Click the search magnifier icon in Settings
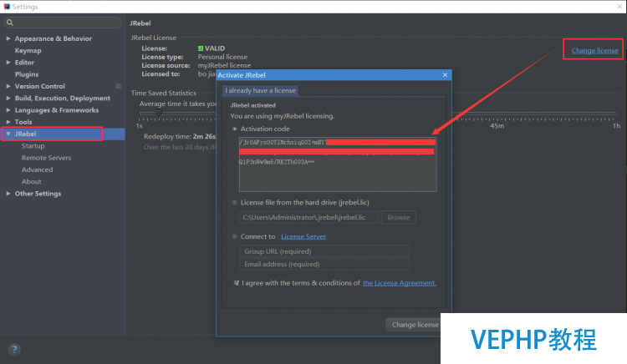The width and height of the screenshot is (627, 364). pyautogui.click(x=10, y=23)
